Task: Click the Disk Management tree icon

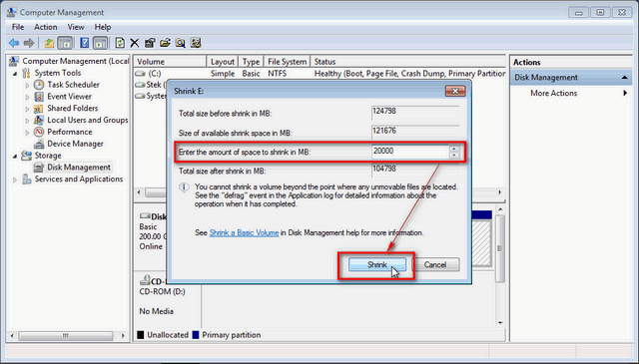Action: (x=39, y=168)
